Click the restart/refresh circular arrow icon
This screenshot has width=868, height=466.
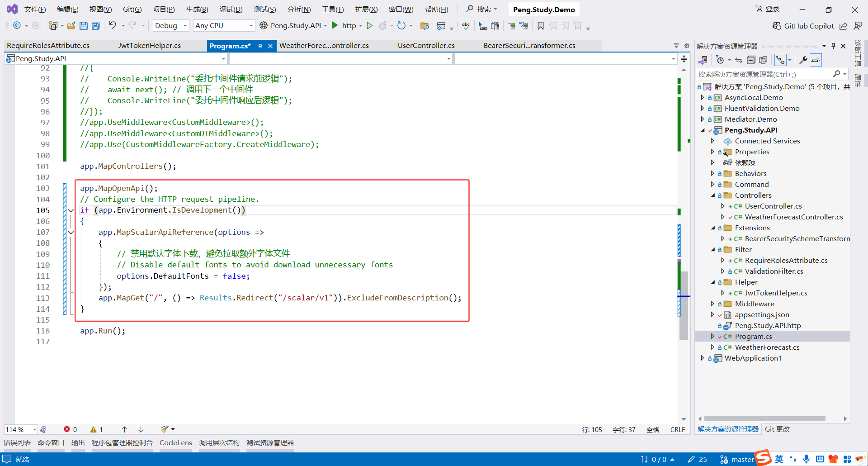[401, 26]
